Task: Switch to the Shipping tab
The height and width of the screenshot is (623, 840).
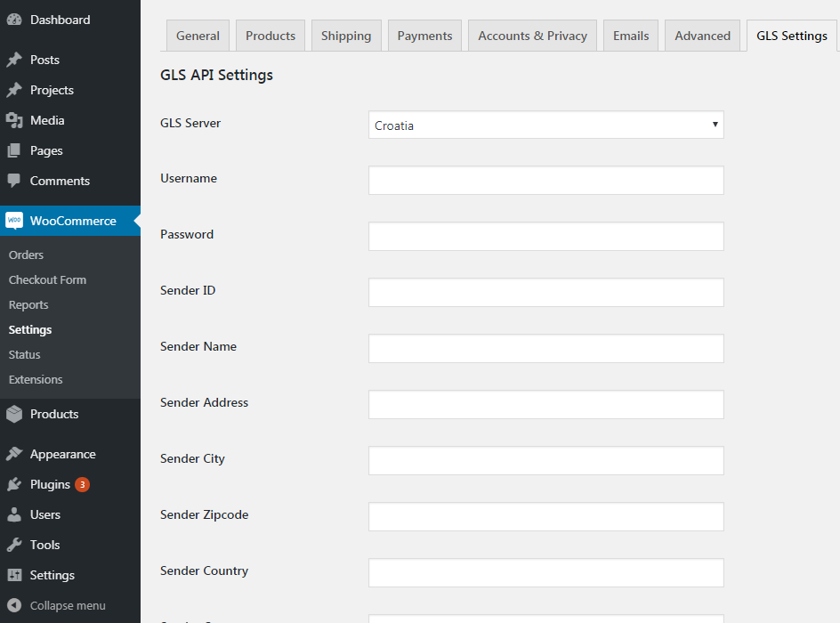Action: pyautogui.click(x=346, y=36)
